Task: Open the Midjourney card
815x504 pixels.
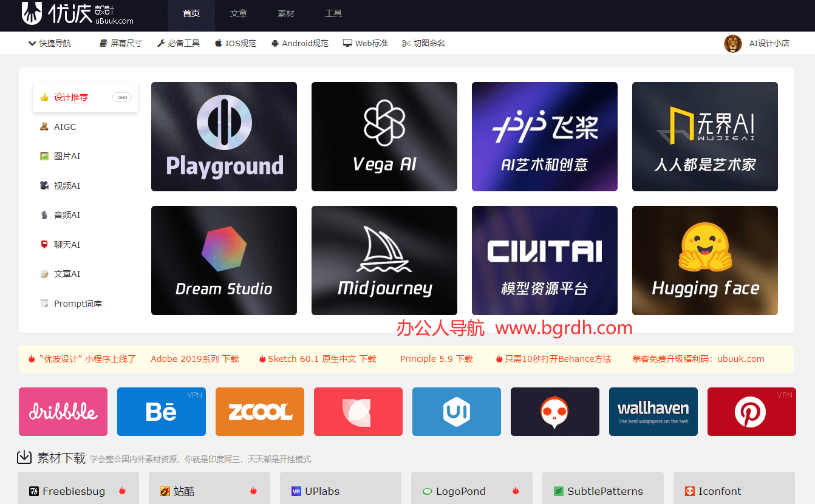Action: tap(384, 261)
